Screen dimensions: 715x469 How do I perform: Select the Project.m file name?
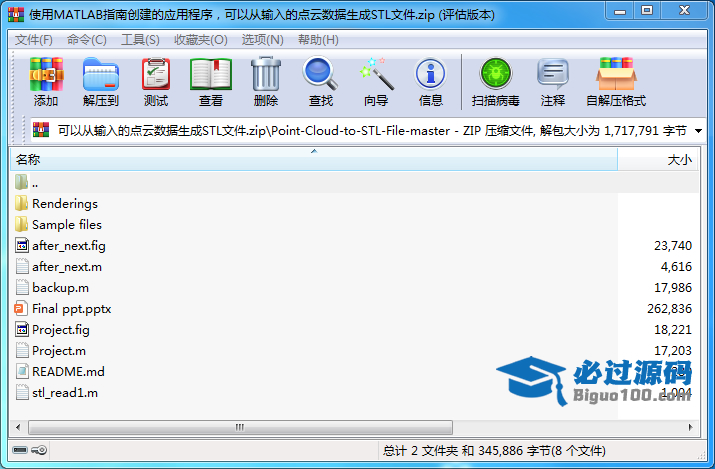coord(59,350)
